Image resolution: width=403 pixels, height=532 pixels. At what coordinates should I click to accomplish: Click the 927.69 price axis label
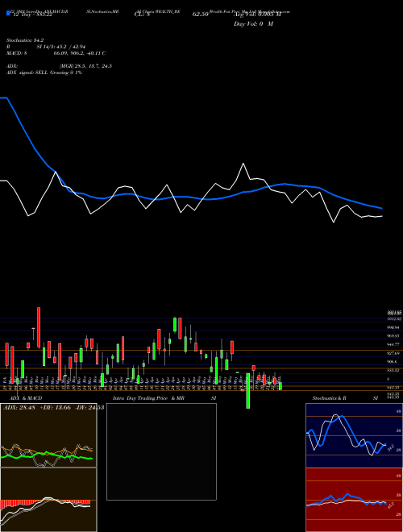(395, 353)
